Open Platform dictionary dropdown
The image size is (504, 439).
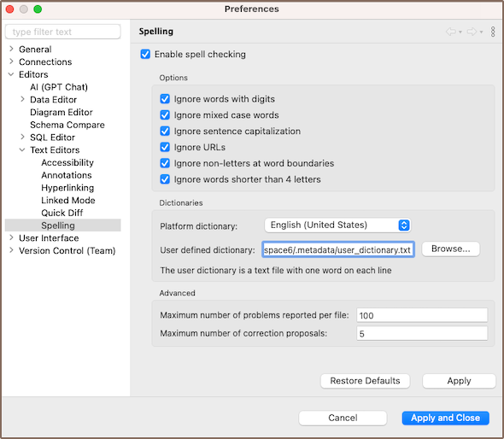(337, 225)
